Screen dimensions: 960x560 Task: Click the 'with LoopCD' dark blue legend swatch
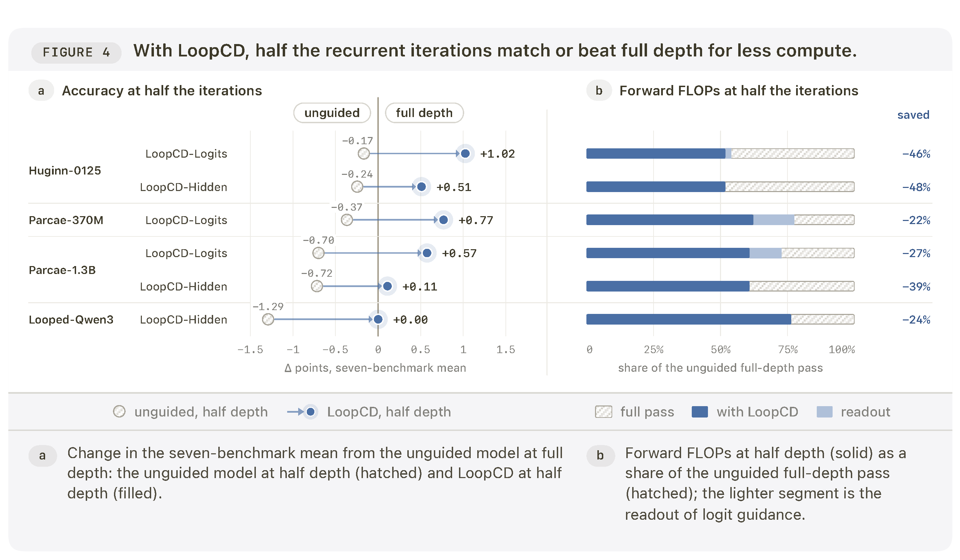[x=700, y=412]
